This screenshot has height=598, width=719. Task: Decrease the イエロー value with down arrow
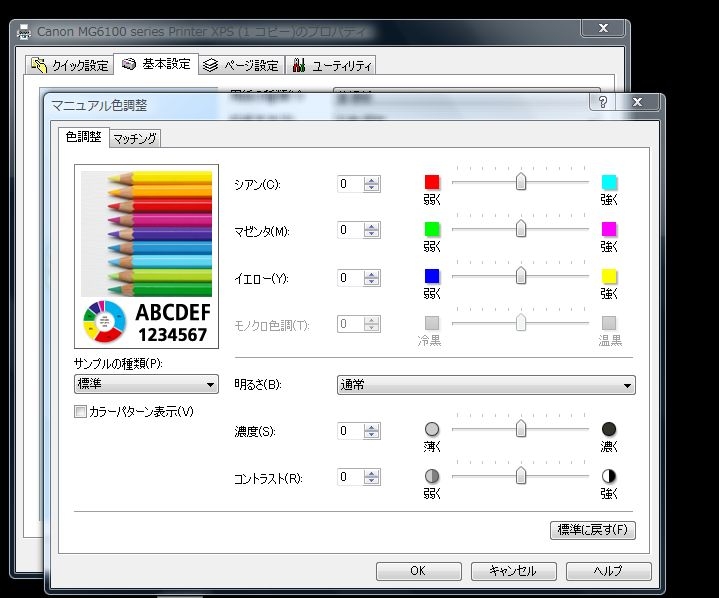(x=371, y=281)
